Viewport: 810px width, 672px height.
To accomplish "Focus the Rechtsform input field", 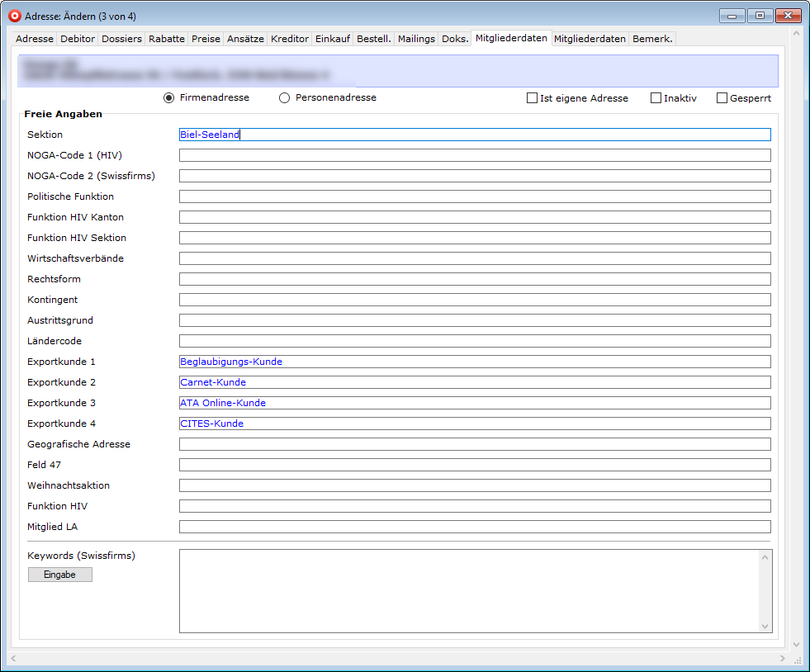I will click(x=474, y=279).
